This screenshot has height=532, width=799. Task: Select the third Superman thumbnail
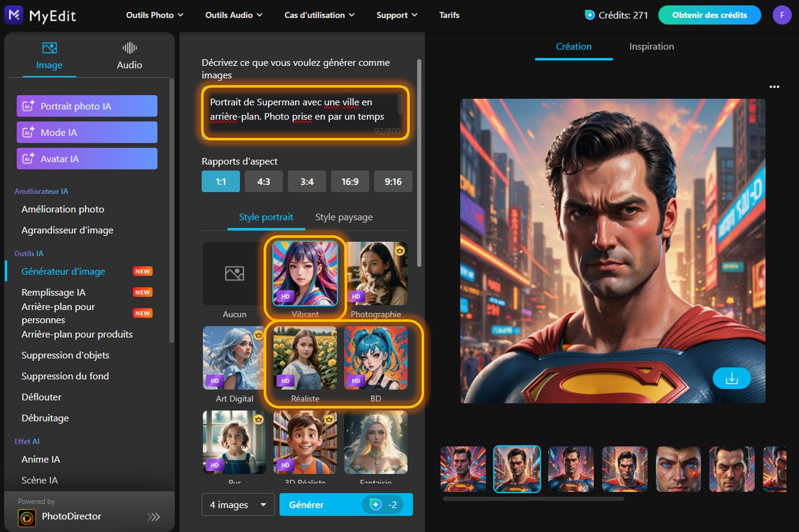(571, 469)
